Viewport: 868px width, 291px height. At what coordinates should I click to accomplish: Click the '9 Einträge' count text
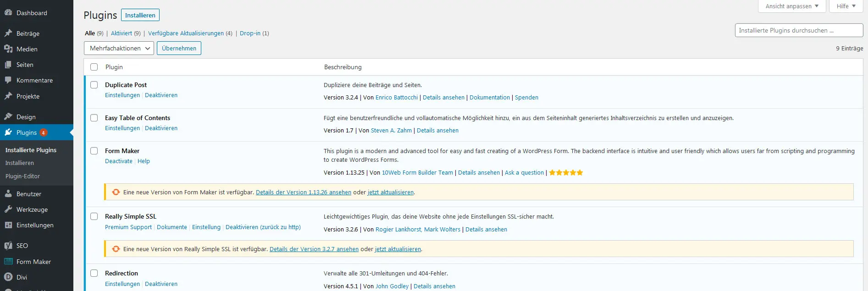[x=849, y=48]
